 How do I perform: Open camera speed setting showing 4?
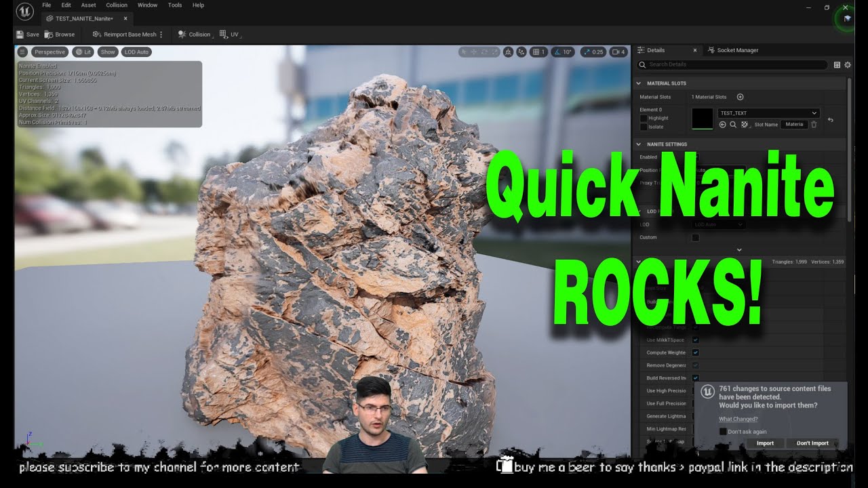point(618,52)
